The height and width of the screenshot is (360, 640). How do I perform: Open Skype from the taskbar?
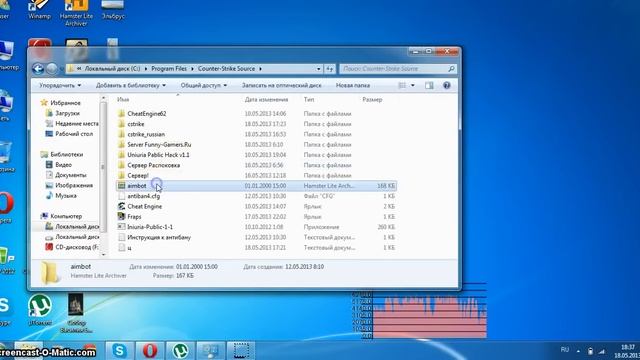[119, 350]
